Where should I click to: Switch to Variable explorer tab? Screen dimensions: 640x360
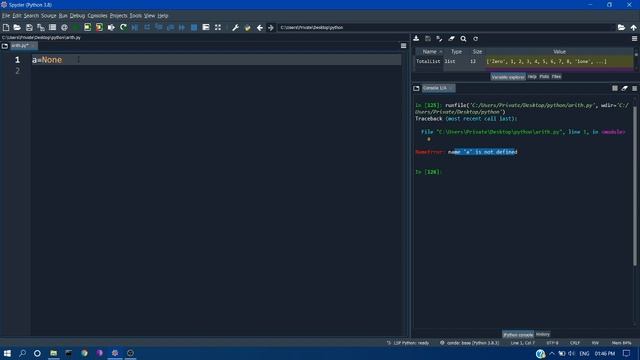coord(508,77)
